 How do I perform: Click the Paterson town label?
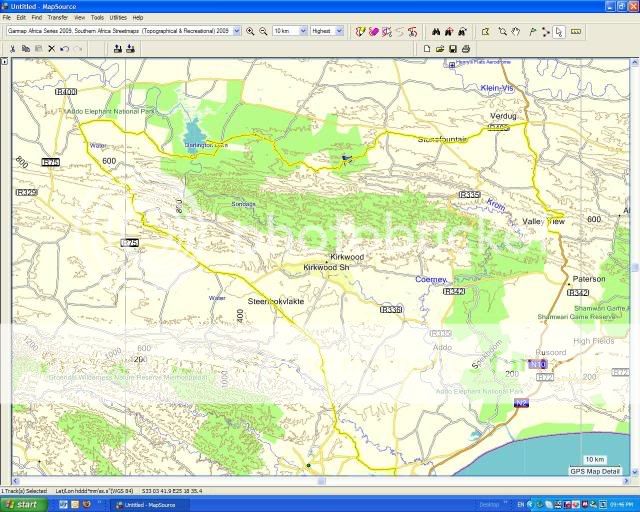point(589,279)
